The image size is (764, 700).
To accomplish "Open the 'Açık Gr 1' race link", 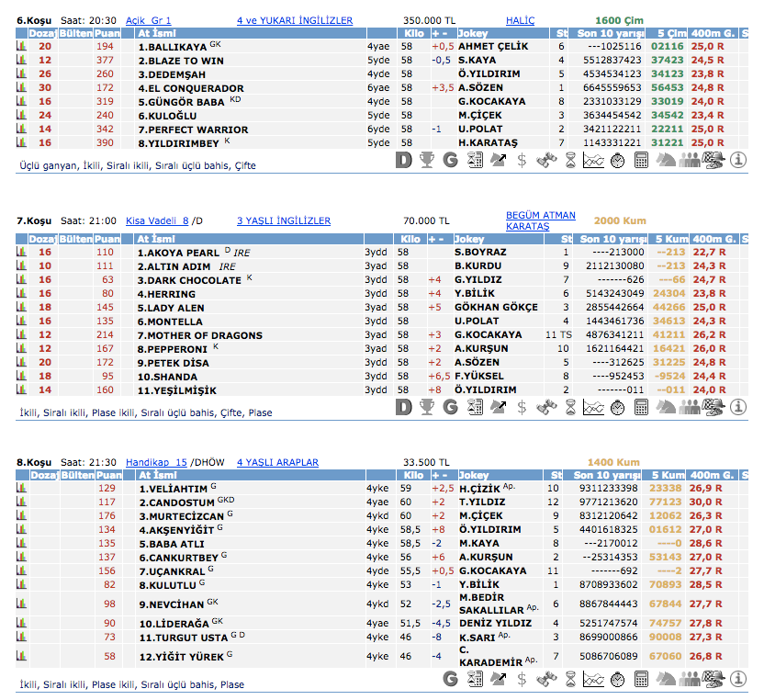I will tap(148, 20).
